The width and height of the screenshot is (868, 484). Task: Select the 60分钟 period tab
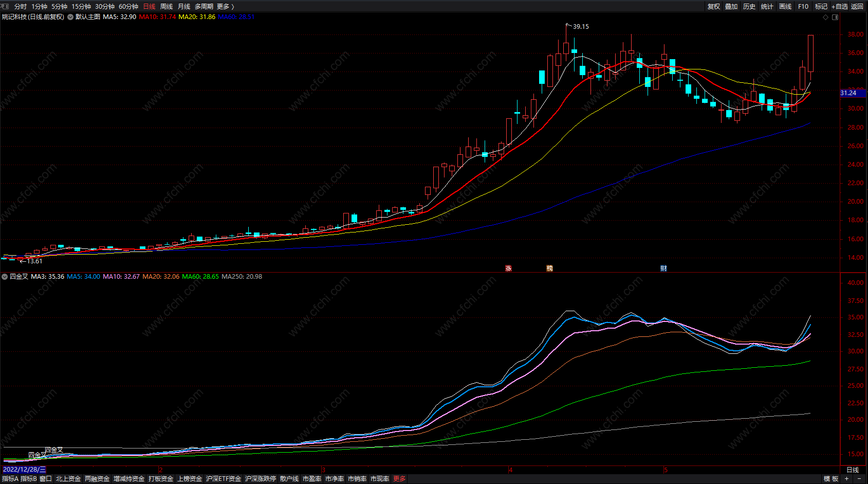(128, 7)
